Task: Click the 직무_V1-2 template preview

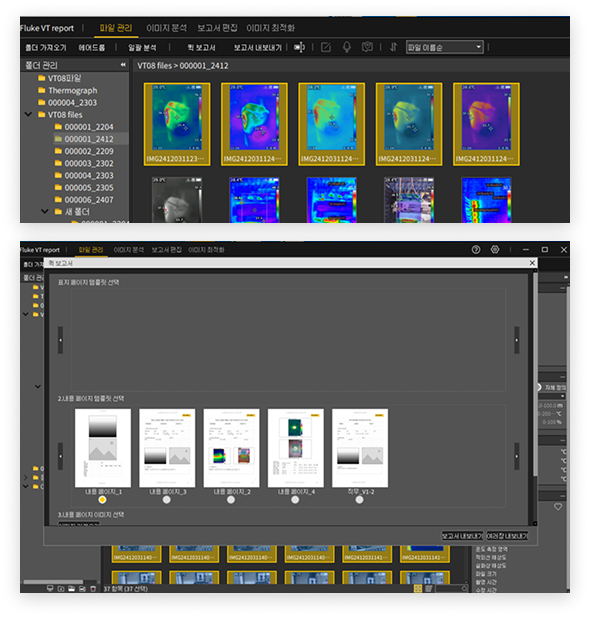Action: pos(360,448)
